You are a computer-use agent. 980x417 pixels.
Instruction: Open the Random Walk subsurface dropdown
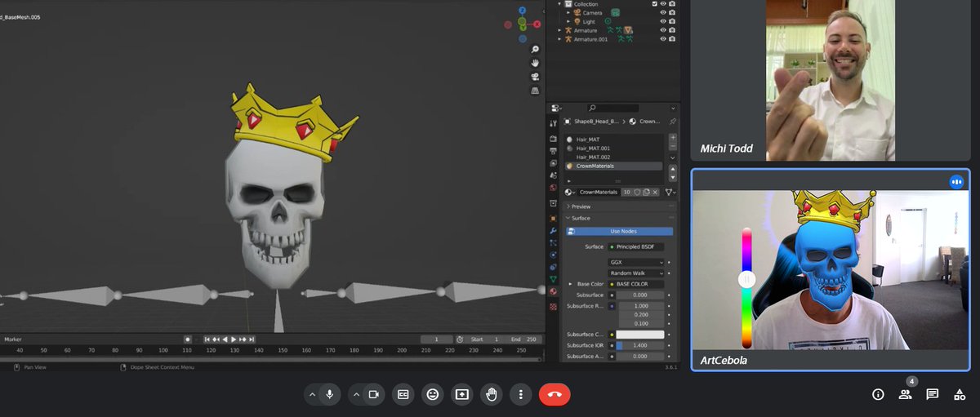tap(636, 273)
